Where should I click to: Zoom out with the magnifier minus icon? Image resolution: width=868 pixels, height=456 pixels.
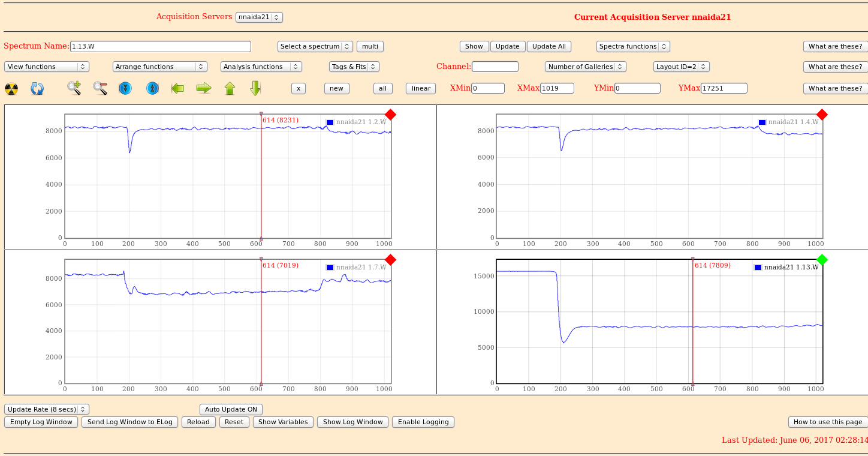coord(100,88)
